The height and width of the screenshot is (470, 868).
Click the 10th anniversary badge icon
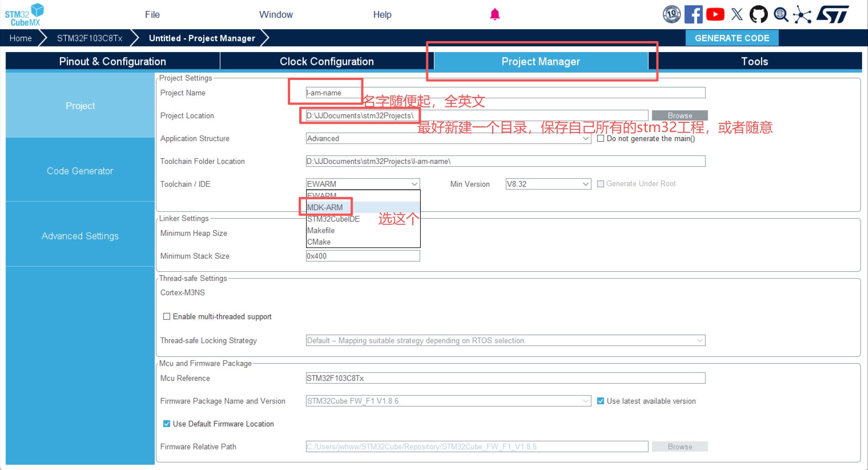[672, 15]
